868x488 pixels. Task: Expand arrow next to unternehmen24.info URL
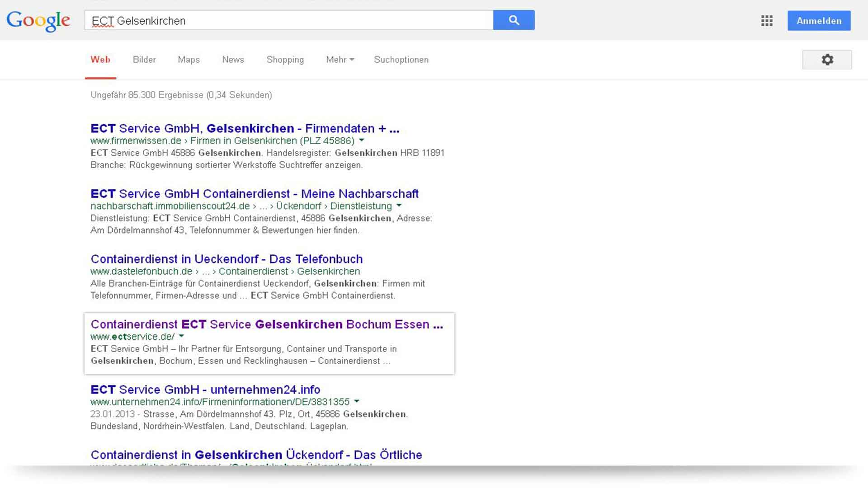tap(357, 401)
